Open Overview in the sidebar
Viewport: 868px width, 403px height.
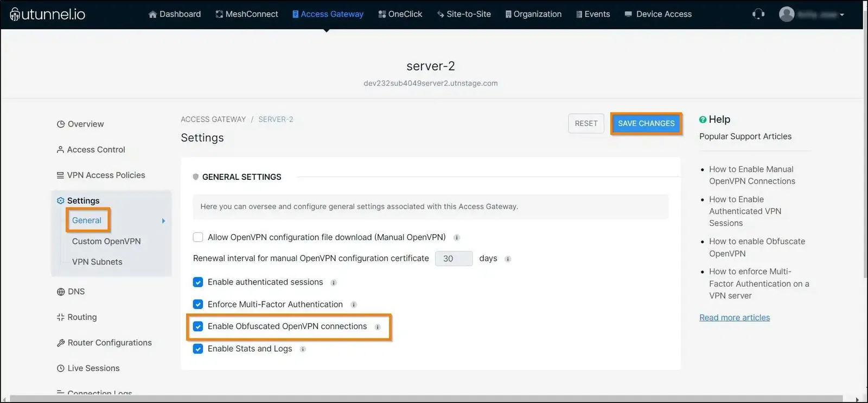click(80, 124)
